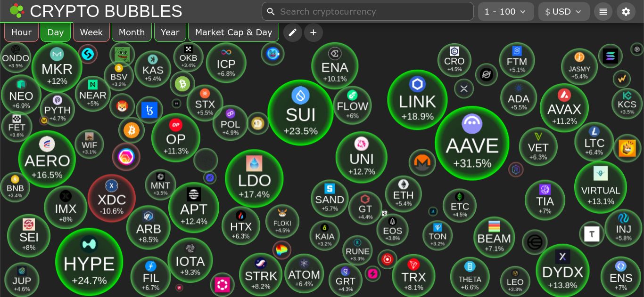
Task: Select the THETA bubble
Action: click(x=470, y=277)
